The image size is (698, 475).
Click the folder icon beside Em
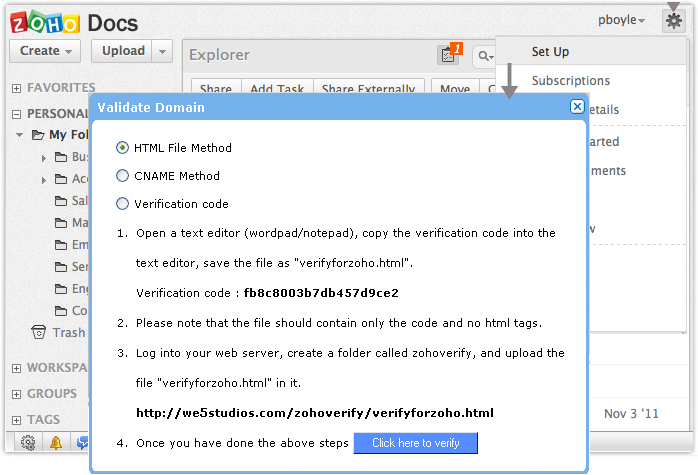pyautogui.click(x=61, y=245)
